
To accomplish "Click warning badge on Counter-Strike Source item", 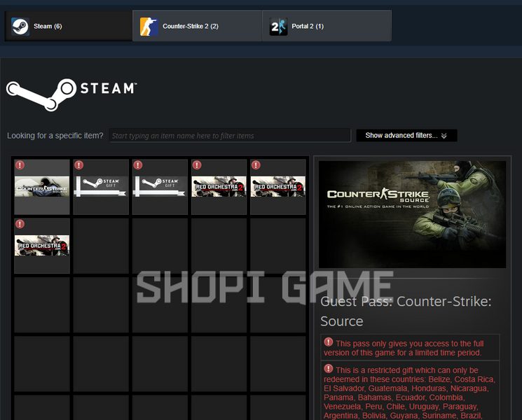I will [x=20, y=165].
